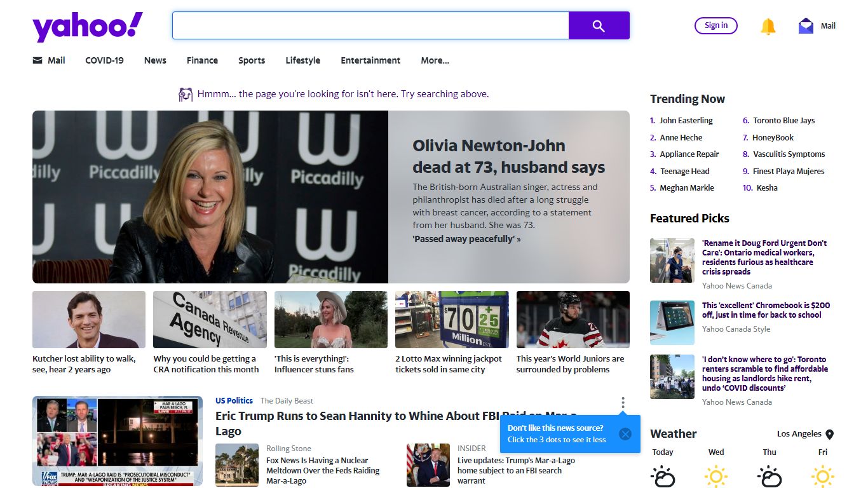
Task: Select trending topic Vasculitis Symptoms
Action: pos(789,154)
